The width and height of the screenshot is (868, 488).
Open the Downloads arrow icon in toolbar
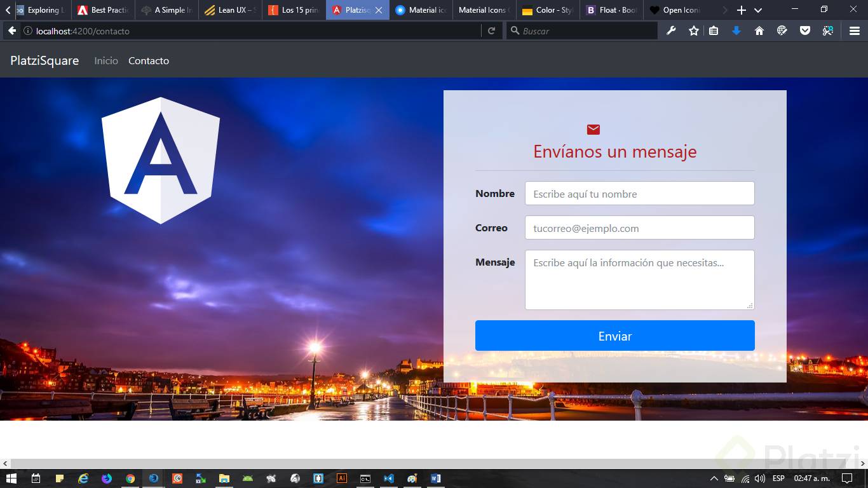click(x=736, y=30)
